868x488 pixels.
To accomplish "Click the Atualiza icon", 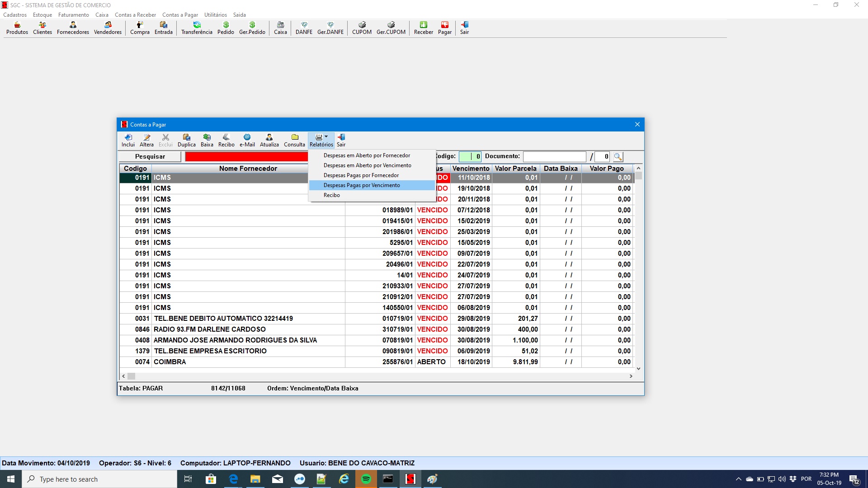I will tap(269, 140).
